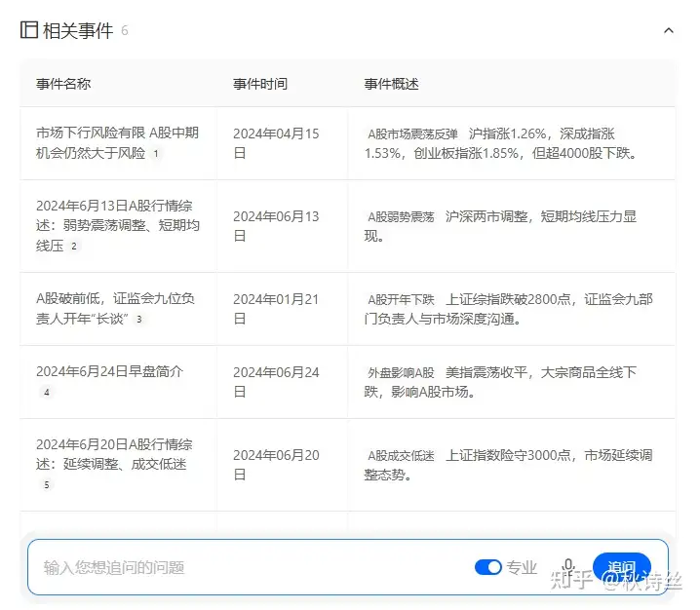Click the 相关事件 panel layout icon

point(29,30)
